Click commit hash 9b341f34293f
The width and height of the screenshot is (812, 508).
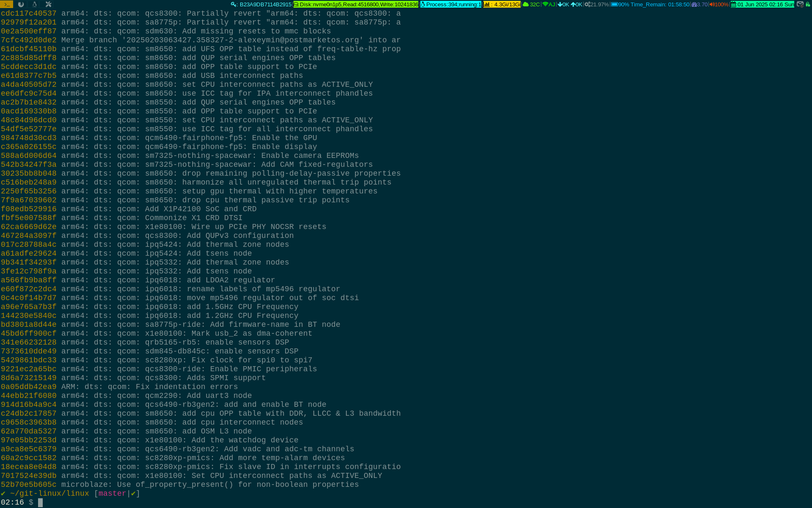point(28,262)
